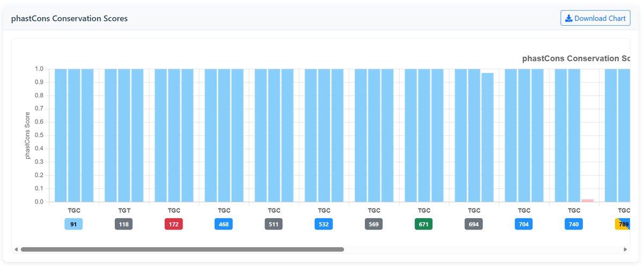This screenshot has width=644, height=266.
Task: Click the Download Chart button
Action: 595,18
